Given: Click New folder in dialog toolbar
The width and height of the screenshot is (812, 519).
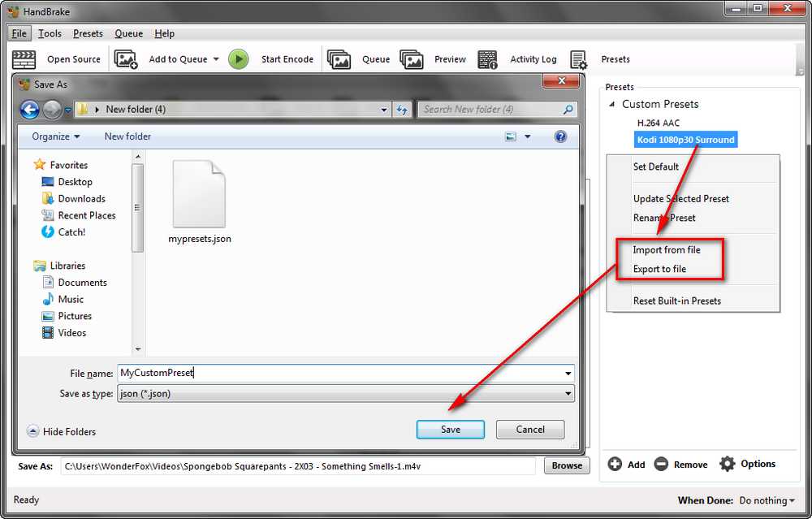Looking at the screenshot, I should point(127,136).
